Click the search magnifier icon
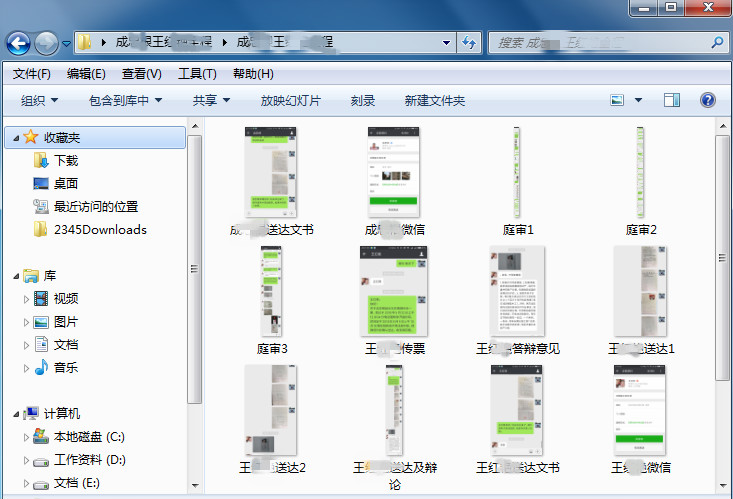Viewport: 733px width, 499px height. pos(717,43)
